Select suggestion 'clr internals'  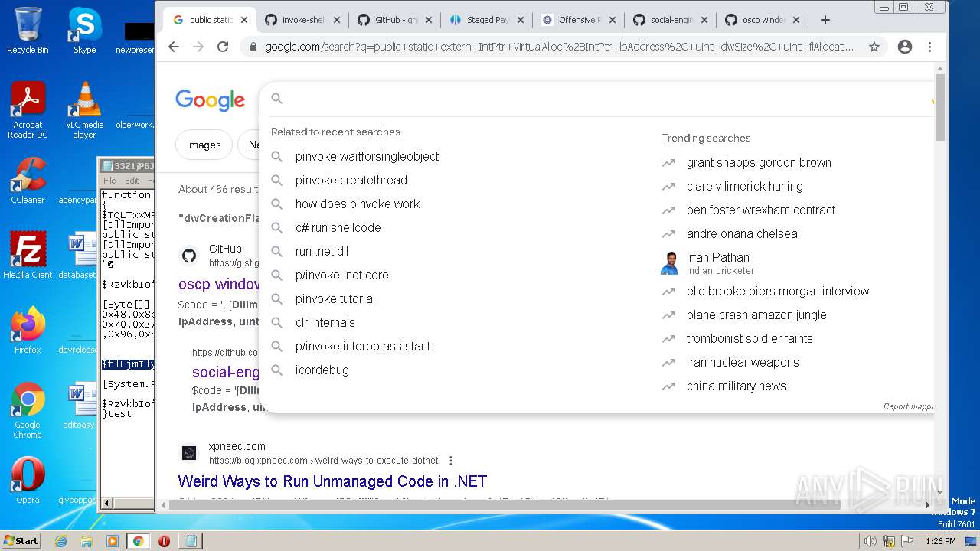(x=325, y=322)
